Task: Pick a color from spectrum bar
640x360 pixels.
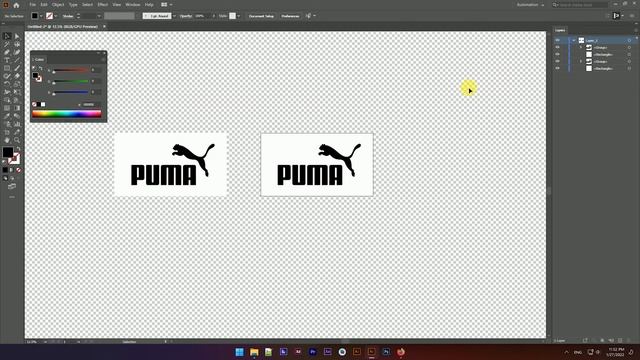Action: 67,114
